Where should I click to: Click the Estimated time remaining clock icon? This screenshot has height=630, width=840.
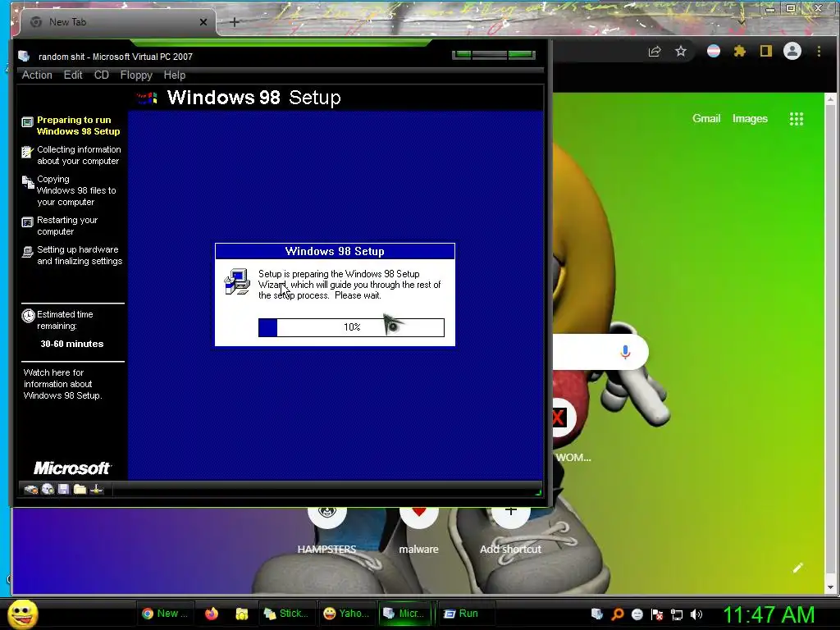28,316
